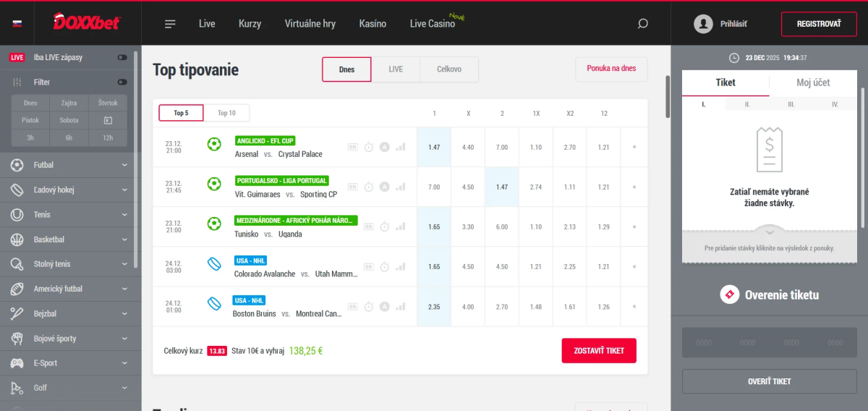
Task: Open the Live menu item
Action: pyautogui.click(x=207, y=24)
